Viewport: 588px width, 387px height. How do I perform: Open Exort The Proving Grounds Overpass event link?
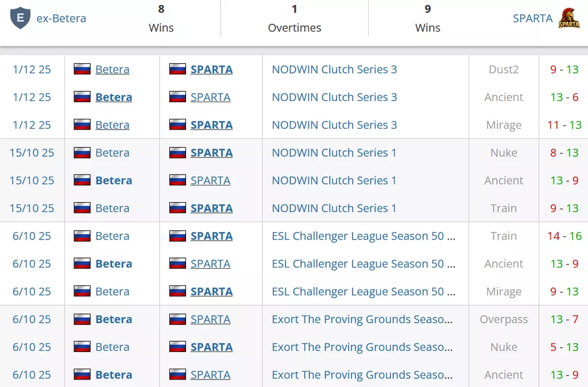click(362, 319)
